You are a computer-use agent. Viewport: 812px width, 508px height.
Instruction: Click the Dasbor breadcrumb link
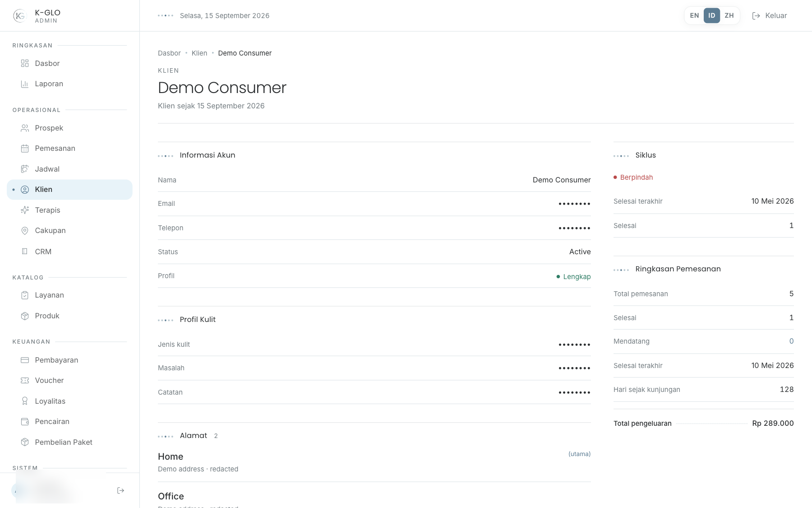click(x=169, y=53)
